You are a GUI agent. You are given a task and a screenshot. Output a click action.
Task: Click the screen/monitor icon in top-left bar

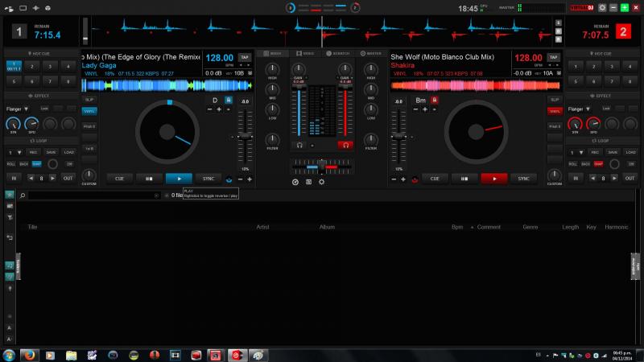[x=23, y=8]
